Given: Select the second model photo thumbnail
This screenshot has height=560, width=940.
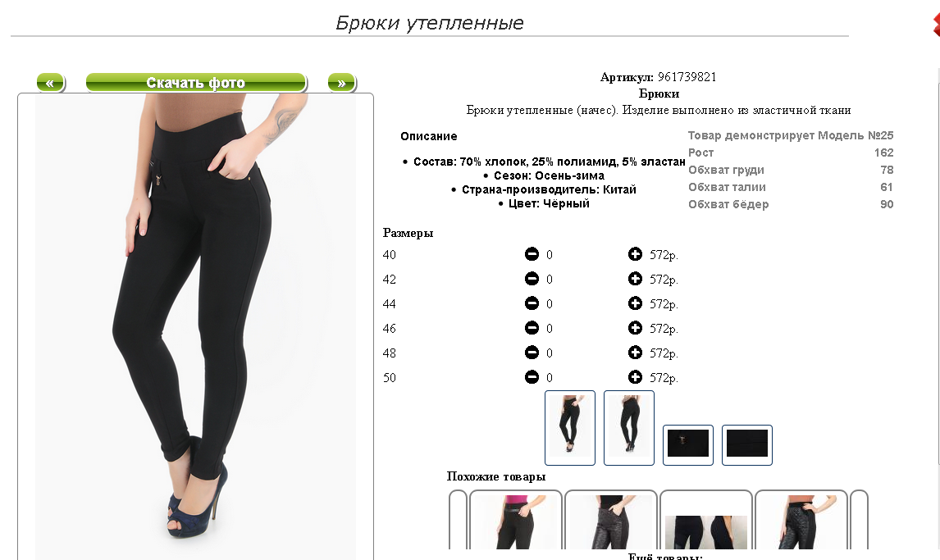Looking at the screenshot, I should point(629,428).
